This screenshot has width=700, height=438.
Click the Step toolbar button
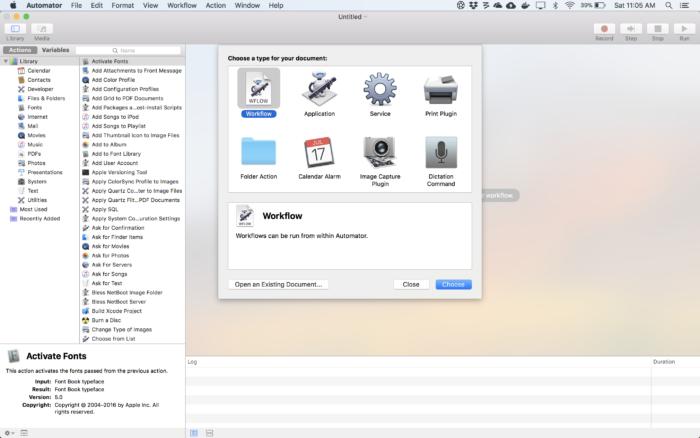631,29
